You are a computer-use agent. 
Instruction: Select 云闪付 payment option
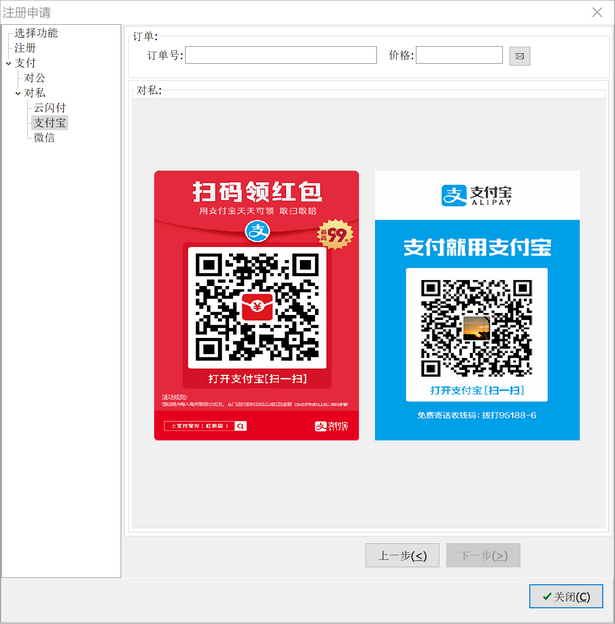pyautogui.click(x=50, y=108)
